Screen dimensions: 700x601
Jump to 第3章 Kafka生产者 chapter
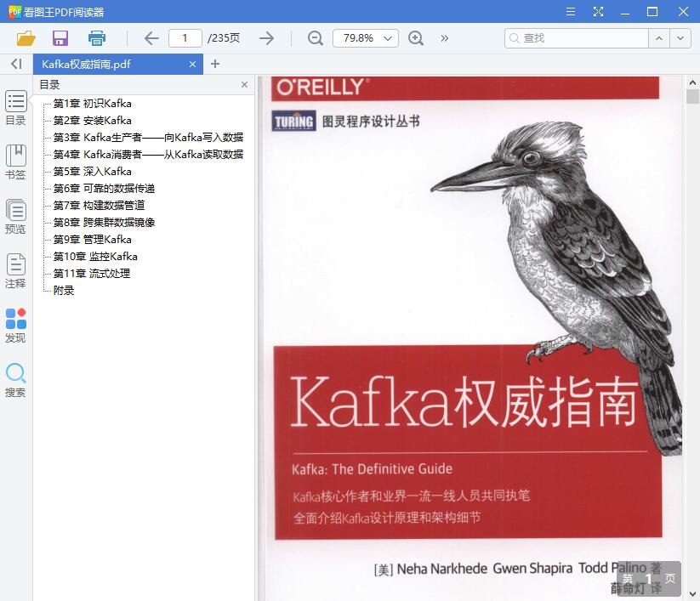coord(148,138)
